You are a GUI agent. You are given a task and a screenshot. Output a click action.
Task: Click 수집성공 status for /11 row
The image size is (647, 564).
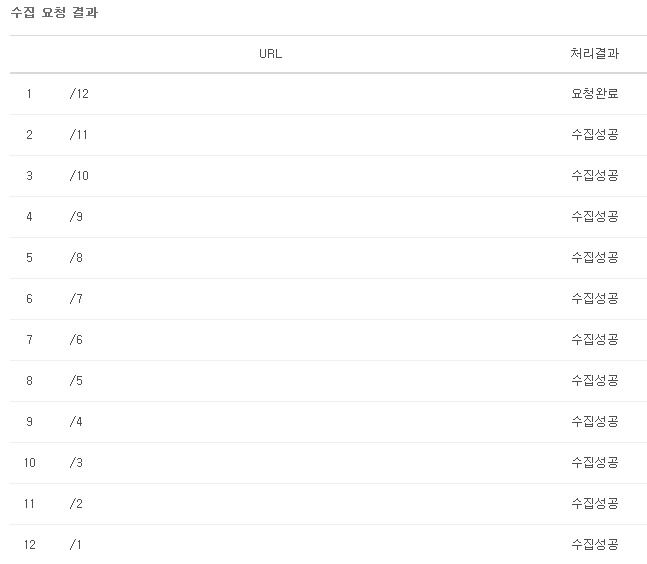pos(595,135)
